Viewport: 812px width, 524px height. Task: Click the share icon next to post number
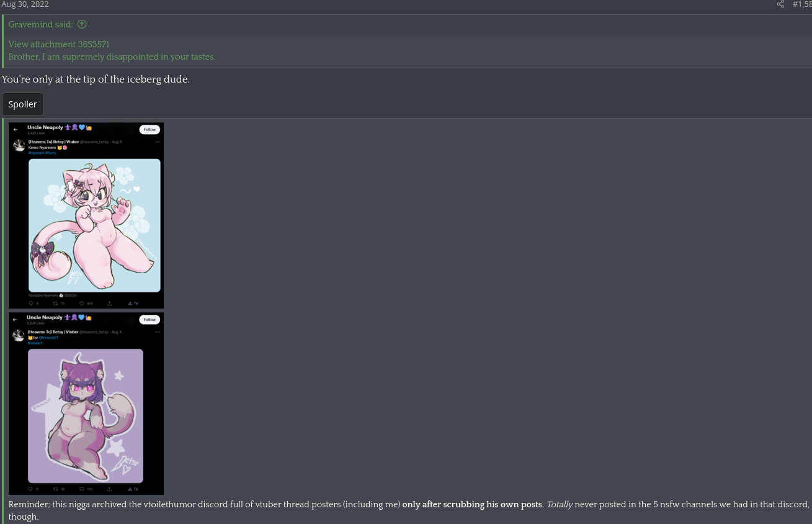780,4
